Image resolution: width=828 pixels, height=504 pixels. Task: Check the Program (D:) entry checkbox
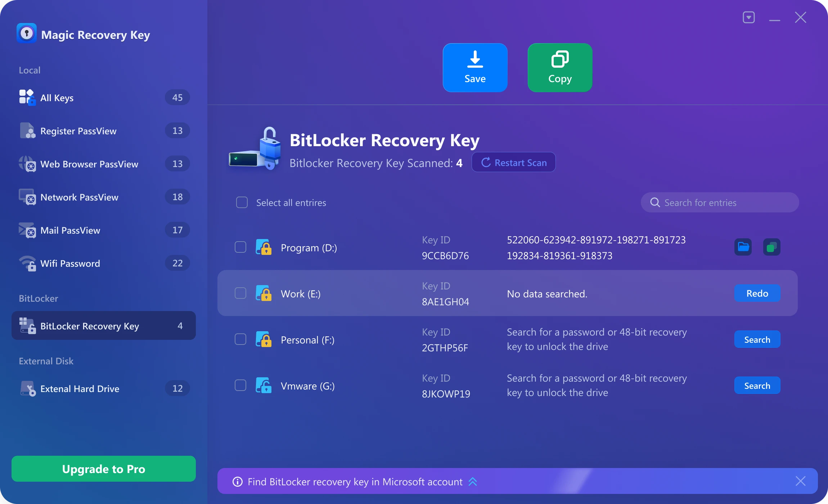click(240, 247)
